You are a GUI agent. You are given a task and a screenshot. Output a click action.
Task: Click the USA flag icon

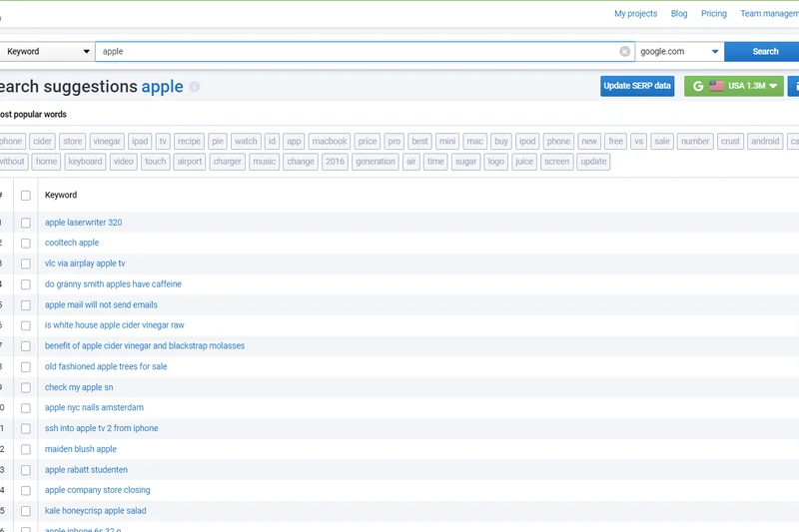pos(716,87)
